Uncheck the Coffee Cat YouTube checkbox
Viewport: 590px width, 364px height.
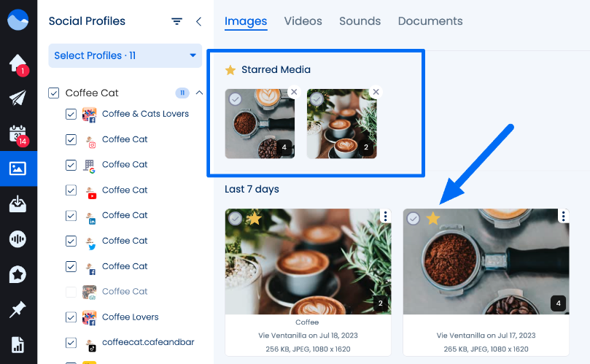[71, 190]
